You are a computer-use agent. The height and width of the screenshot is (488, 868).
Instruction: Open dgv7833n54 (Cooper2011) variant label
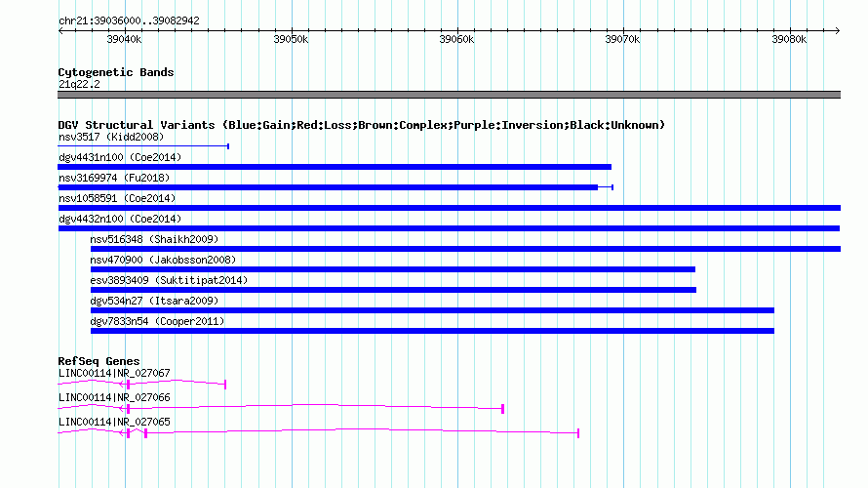tap(157, 321)
